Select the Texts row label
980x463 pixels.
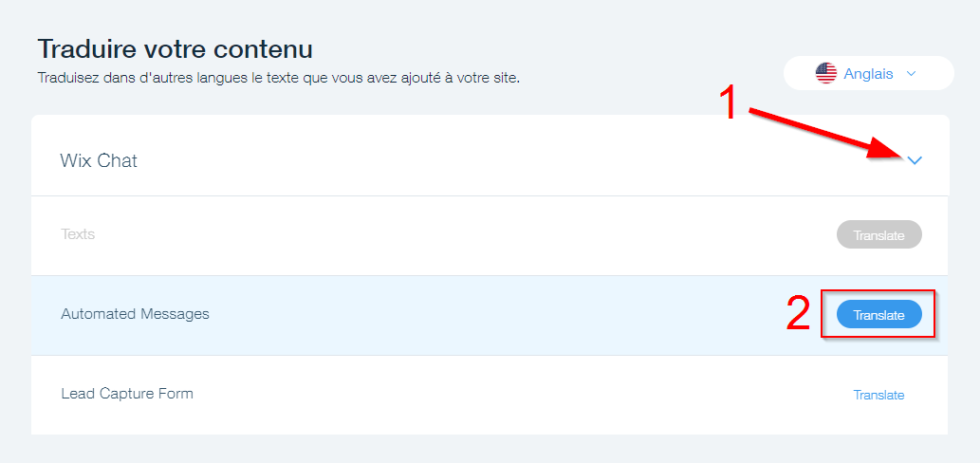pyautogui.click(x=78, y=233)
